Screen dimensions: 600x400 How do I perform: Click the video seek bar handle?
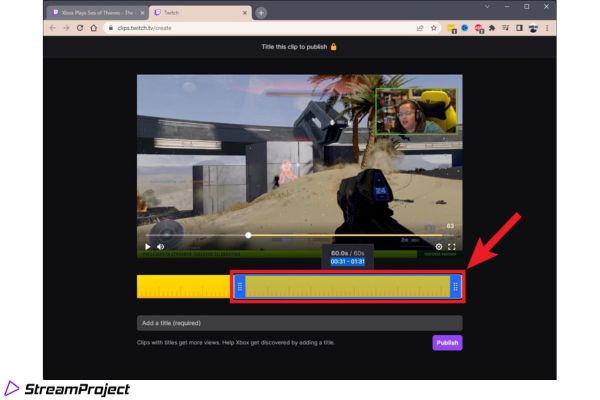248,235
